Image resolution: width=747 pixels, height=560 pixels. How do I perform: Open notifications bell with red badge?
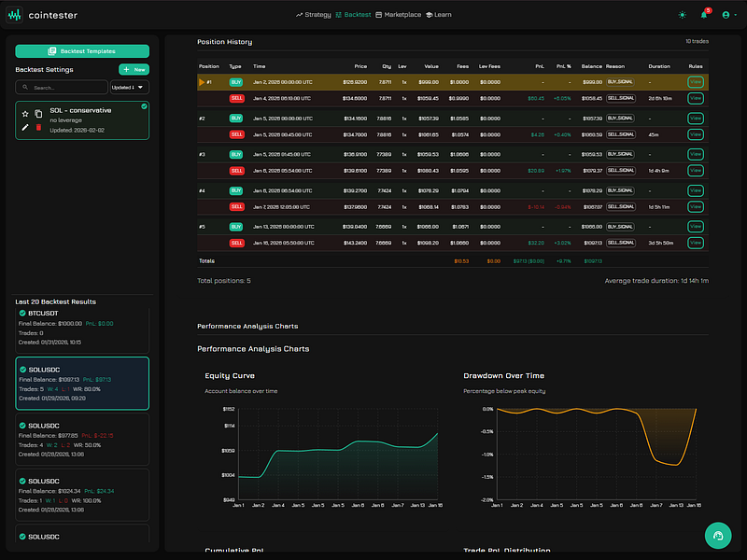tap(704, 15)
